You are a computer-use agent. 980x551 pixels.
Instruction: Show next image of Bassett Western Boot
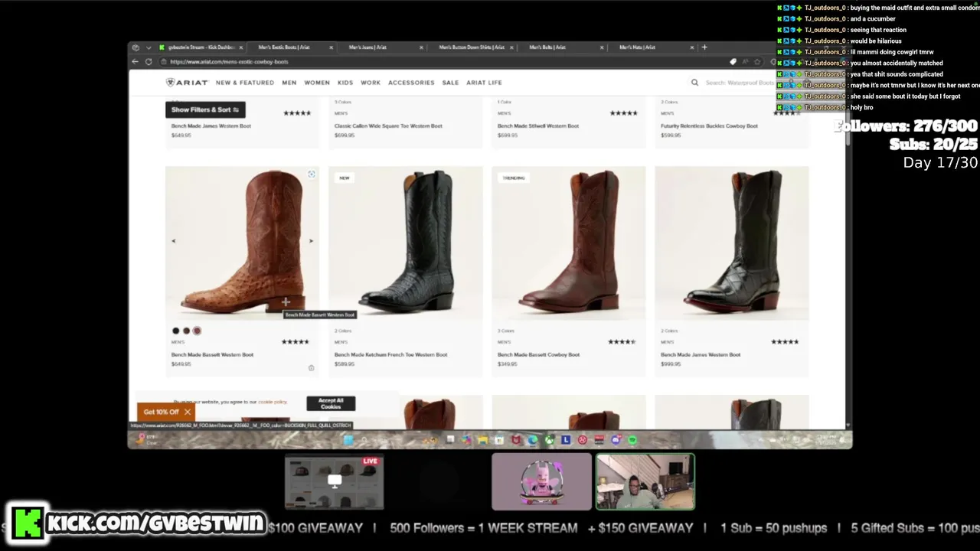pyautogui.click(x=311, y=241)
